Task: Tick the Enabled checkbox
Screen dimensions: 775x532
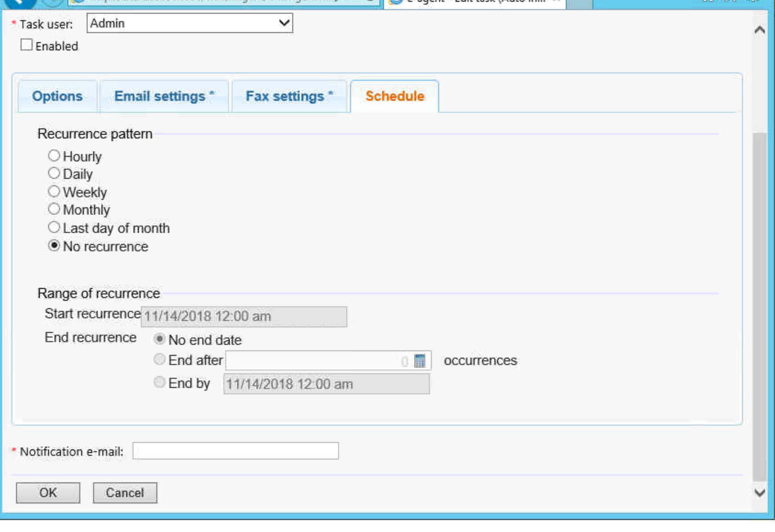Action: click(27, 45)
